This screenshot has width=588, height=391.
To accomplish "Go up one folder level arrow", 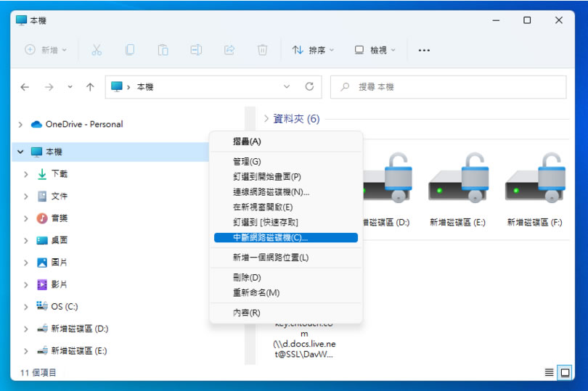I will pos(90,87).
